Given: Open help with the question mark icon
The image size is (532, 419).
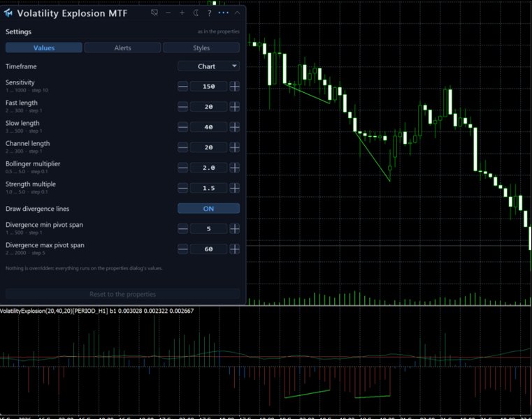Looking at the screenshot, I should [x=209, y=13].
